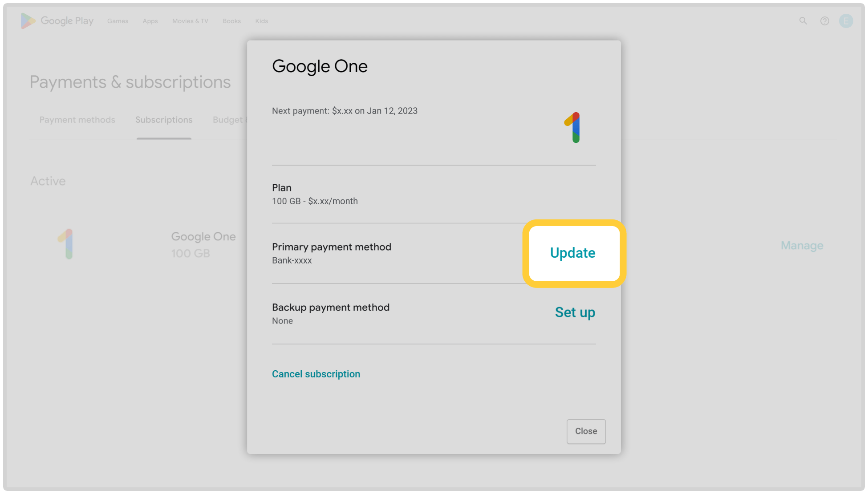Click the Cancel subscription link
The width and height of the screenshot is (868, 494).
(x=316, y=374)
